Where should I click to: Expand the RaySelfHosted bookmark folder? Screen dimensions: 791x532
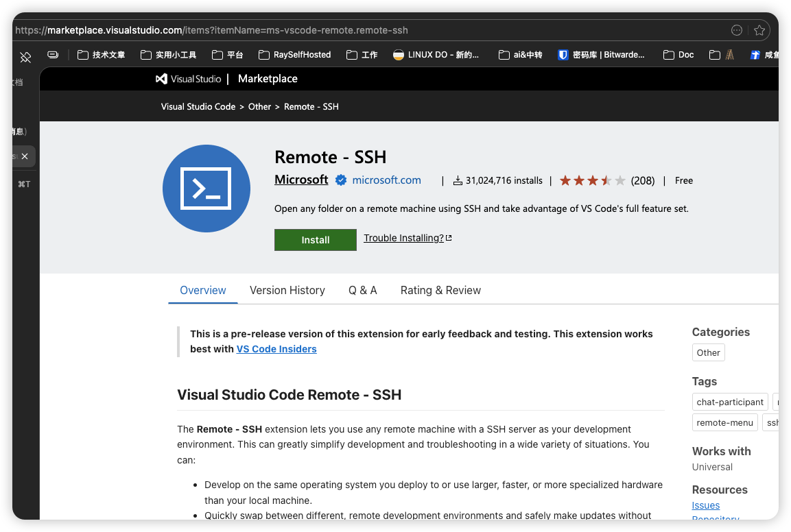pos(294,55)
